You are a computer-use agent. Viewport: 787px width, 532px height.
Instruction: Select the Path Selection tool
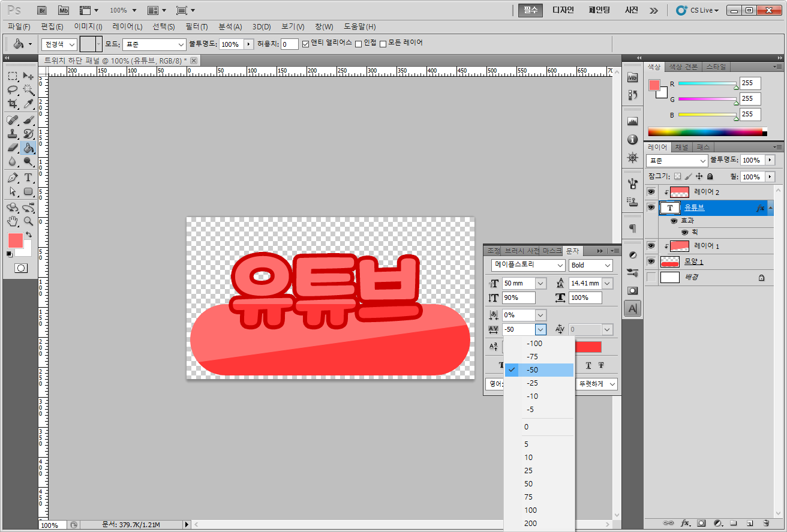[x=13, y=191]
